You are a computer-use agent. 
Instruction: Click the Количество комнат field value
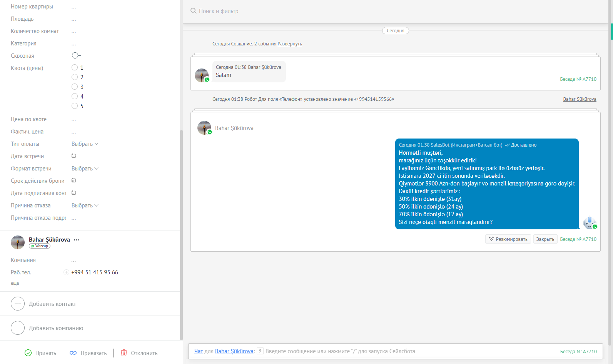(74, 32)
